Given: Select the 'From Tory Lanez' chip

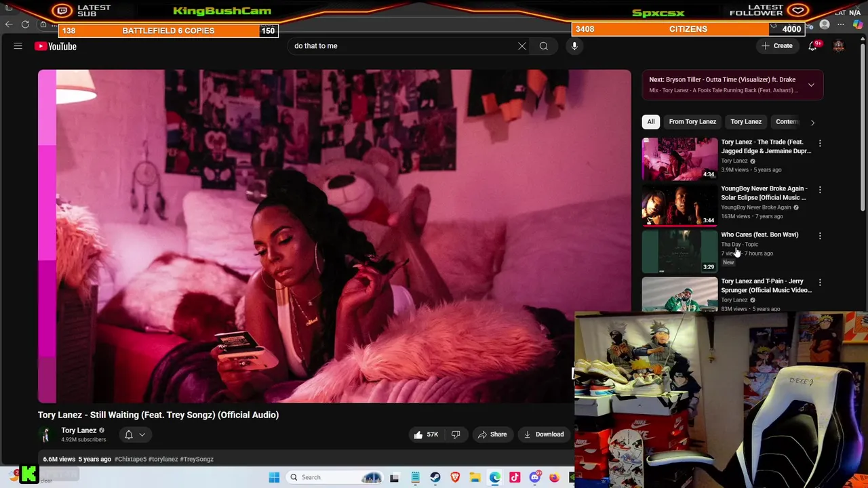Looking at the screenshot, I should click(x=692, y=122).
